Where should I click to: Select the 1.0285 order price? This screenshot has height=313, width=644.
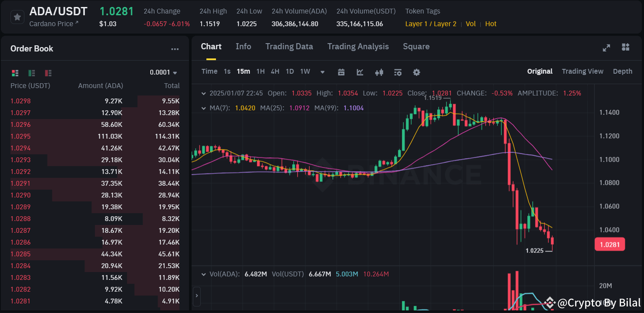[x=20, y=254]
